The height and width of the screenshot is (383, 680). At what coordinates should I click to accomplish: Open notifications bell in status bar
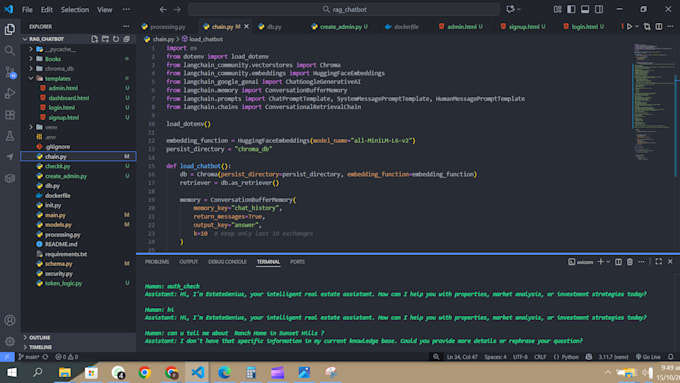pos(670,357)
